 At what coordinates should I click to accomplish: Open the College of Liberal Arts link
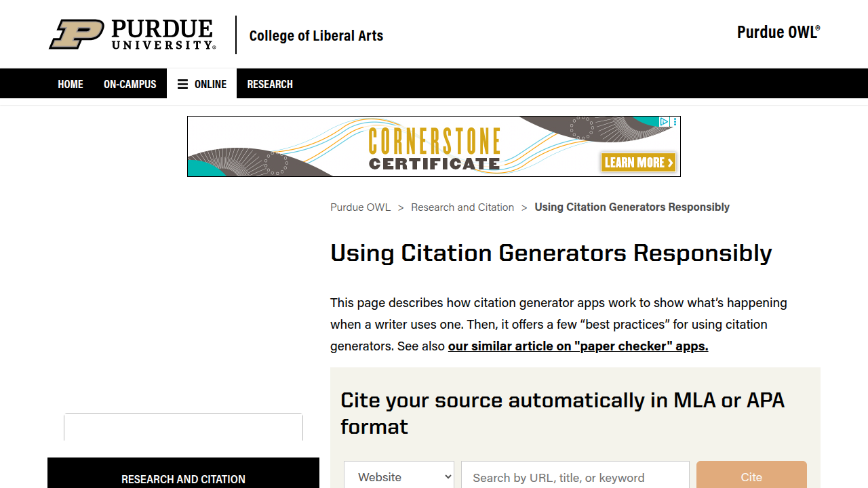click(316, 35)
